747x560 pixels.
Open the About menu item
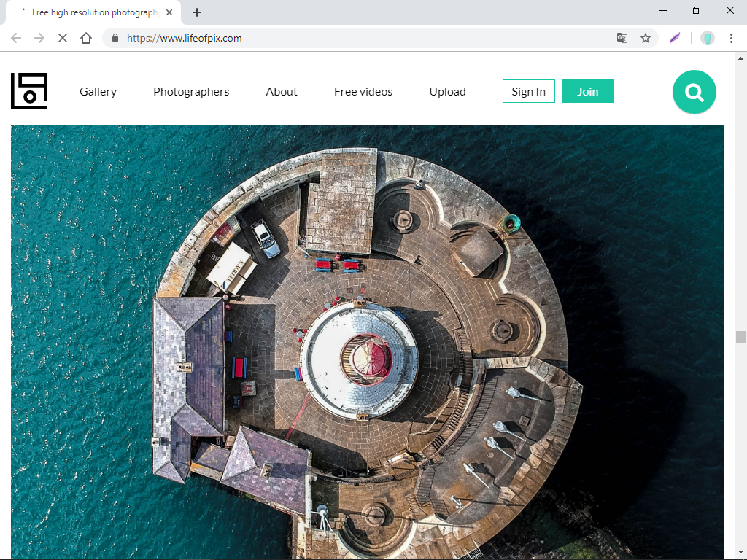pyautogui.click(x=282, y=91)
